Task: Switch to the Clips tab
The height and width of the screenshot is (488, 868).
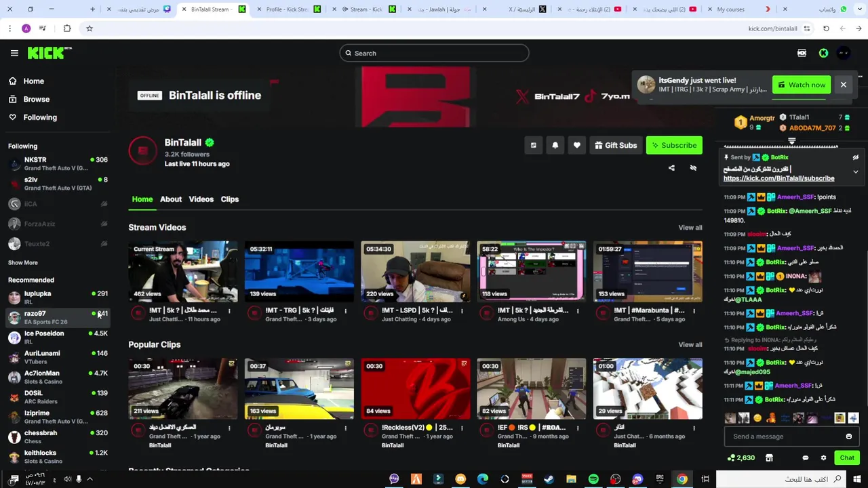Action: coord(230,199)
